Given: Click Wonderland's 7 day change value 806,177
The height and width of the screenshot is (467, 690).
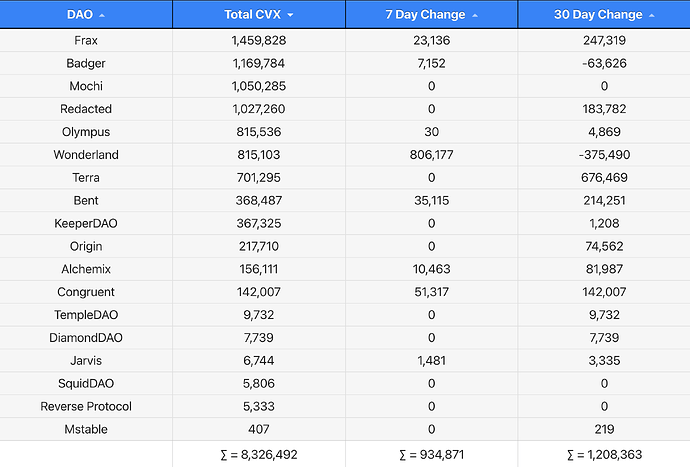Looking at the screenshot, I should coord(431,154).
